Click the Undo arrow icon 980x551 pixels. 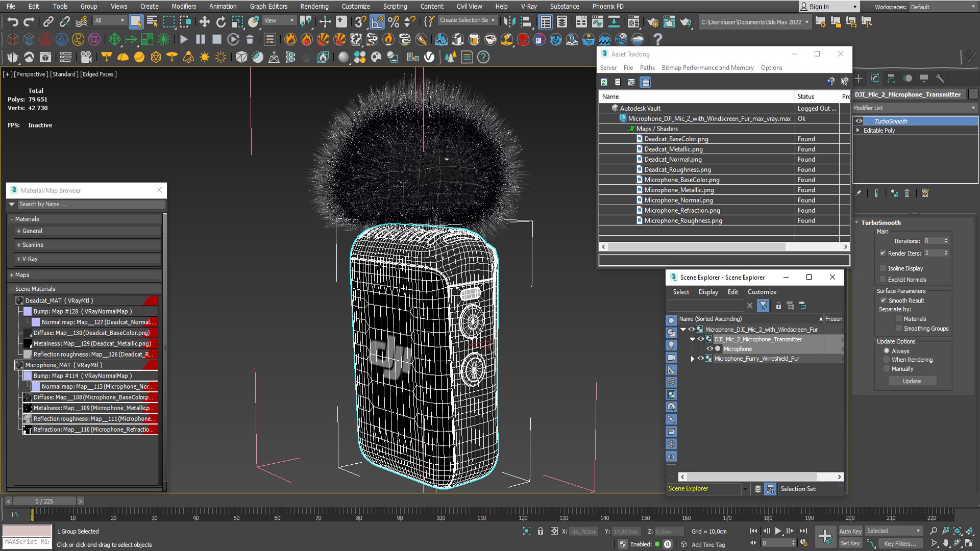point(13,21)
